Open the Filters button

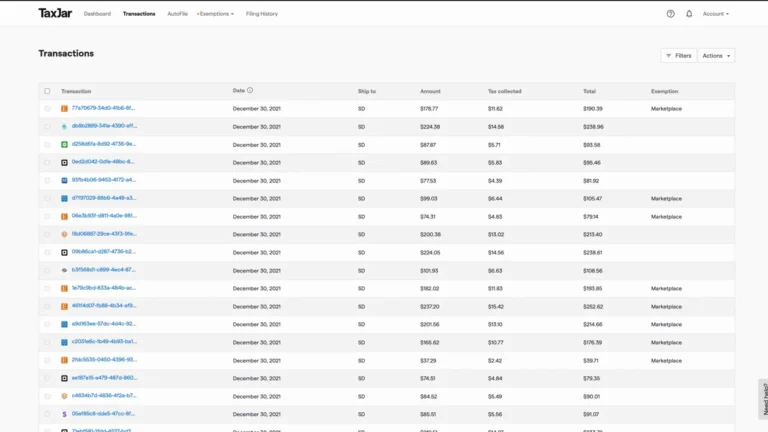point(678,56)
